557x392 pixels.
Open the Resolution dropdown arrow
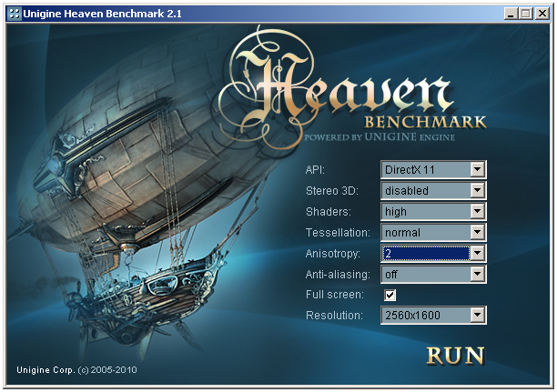point(478,315)
